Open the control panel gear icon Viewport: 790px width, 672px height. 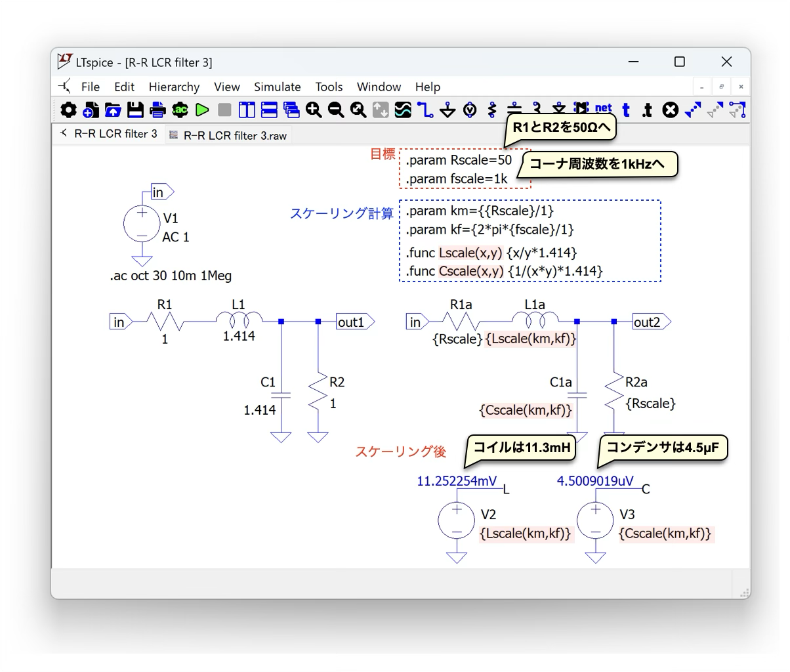pos(69,110)
